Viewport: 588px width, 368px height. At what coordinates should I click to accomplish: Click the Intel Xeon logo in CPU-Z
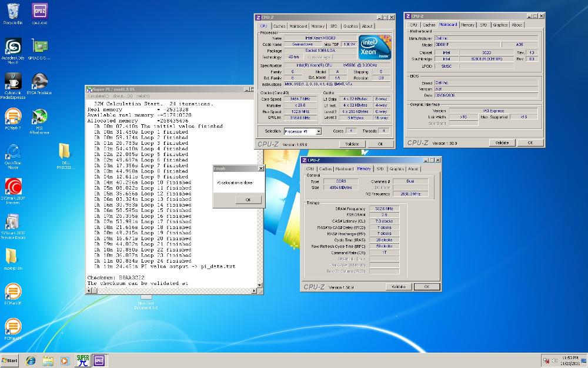point(375,47)
